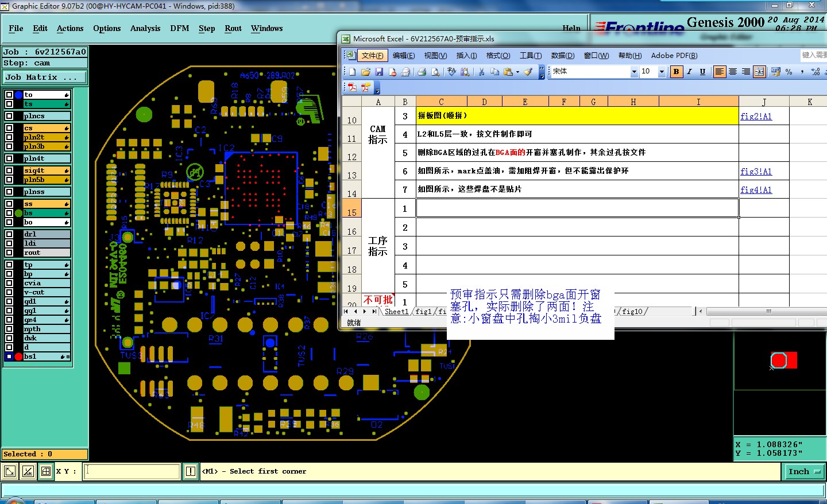Screen dimensions: 827x504
Task: Click Save icon in Excel toolbar
Action: tap(379, 72)
